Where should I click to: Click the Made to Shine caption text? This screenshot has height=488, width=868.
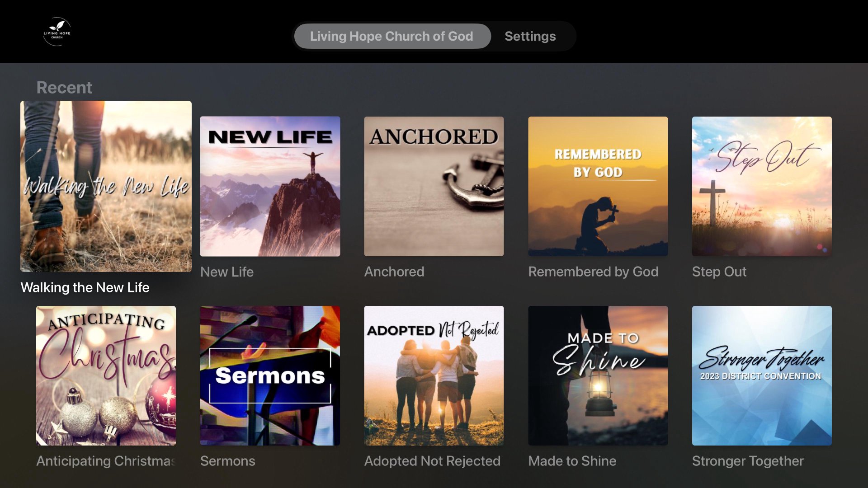[x=572, y=461]
